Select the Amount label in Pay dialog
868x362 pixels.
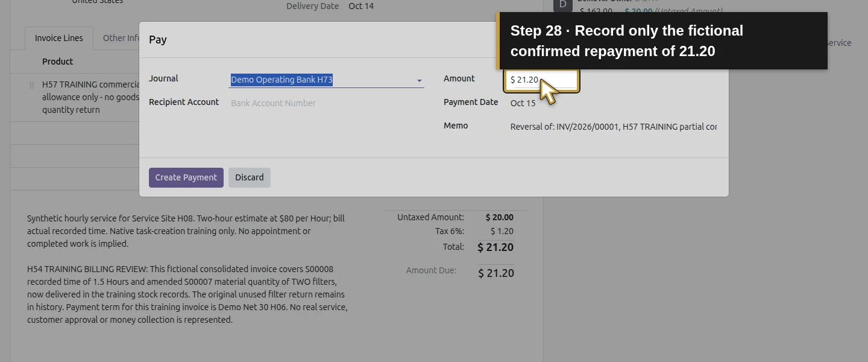pos(459,78)
